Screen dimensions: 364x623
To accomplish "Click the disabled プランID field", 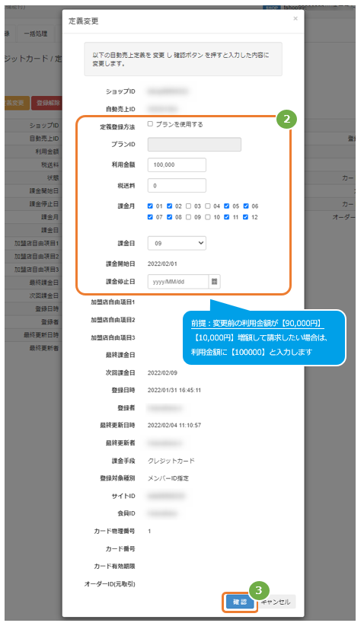I will (194, 144).
